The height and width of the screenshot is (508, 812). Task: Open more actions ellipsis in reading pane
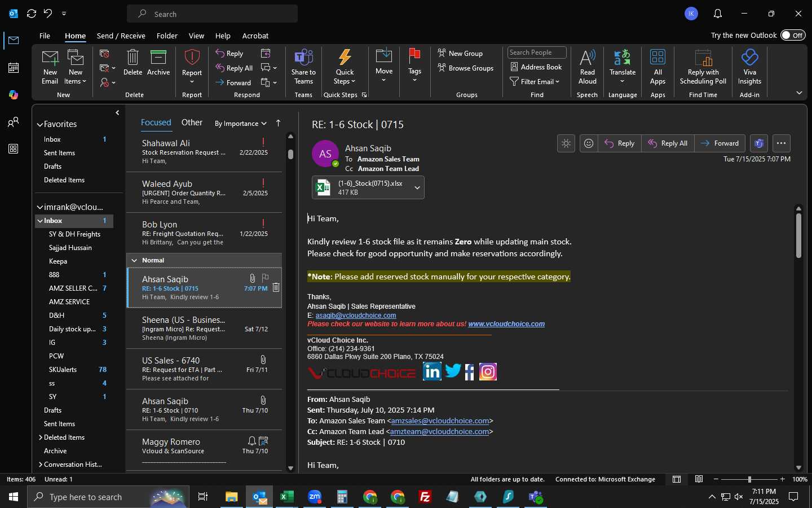click(781, 143)
